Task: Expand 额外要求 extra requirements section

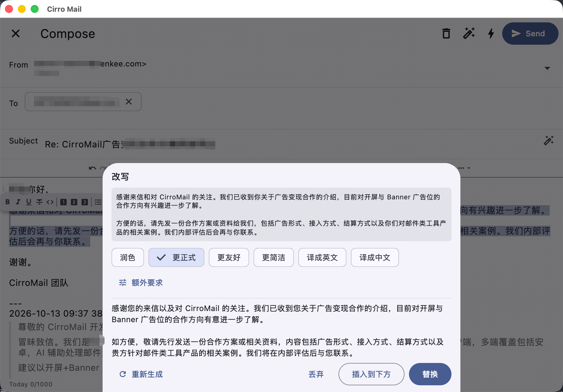Action: click(x=141, y=283)
